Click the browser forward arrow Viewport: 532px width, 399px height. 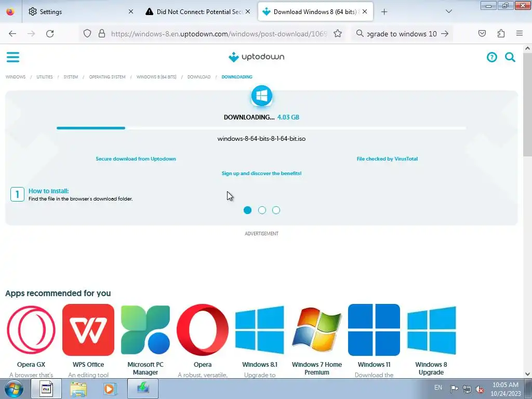point(31,34)
